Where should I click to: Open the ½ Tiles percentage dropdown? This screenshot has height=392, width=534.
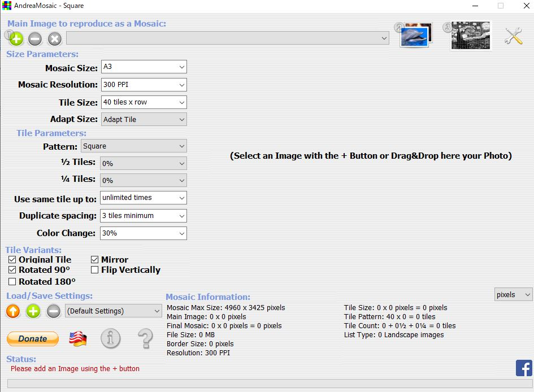click(x=144, y=163)
